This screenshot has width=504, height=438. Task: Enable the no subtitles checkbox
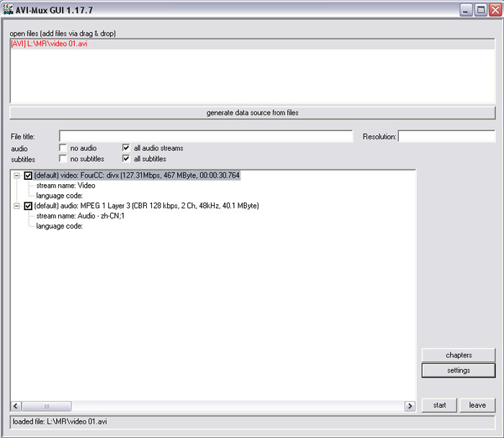[63, 159]
